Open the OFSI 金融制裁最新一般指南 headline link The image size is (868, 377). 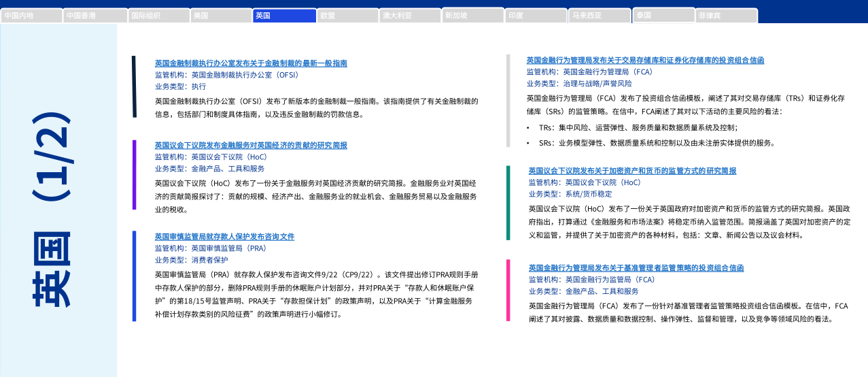click(251, 63)
